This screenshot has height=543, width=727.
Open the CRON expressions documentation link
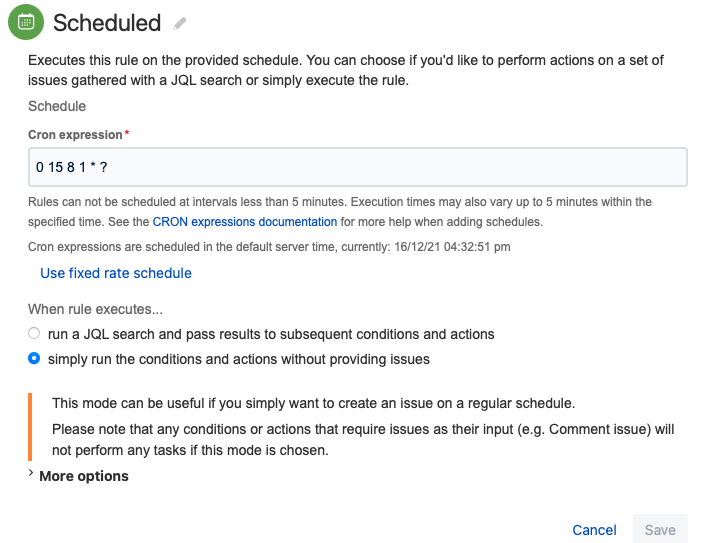pos(245,222)
